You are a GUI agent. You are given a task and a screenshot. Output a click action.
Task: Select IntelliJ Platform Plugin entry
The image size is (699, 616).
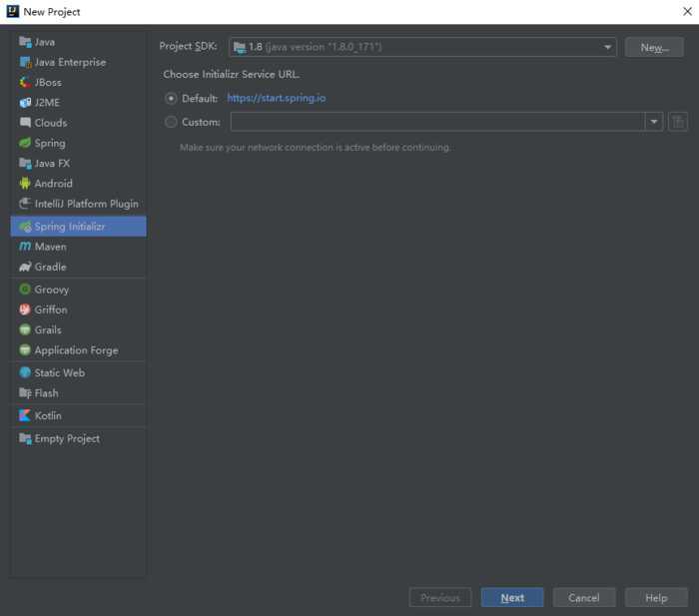coord(78,204)
